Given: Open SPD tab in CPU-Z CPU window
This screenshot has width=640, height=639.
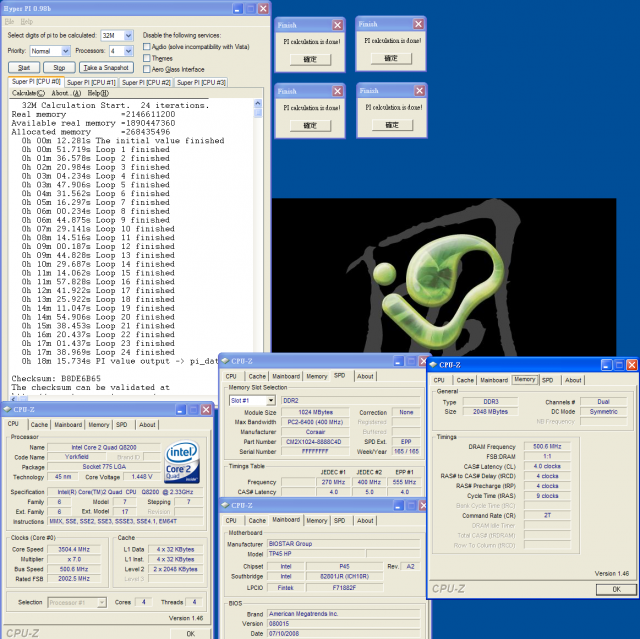Looking at the screenshot, I should (x=122, y=425).
